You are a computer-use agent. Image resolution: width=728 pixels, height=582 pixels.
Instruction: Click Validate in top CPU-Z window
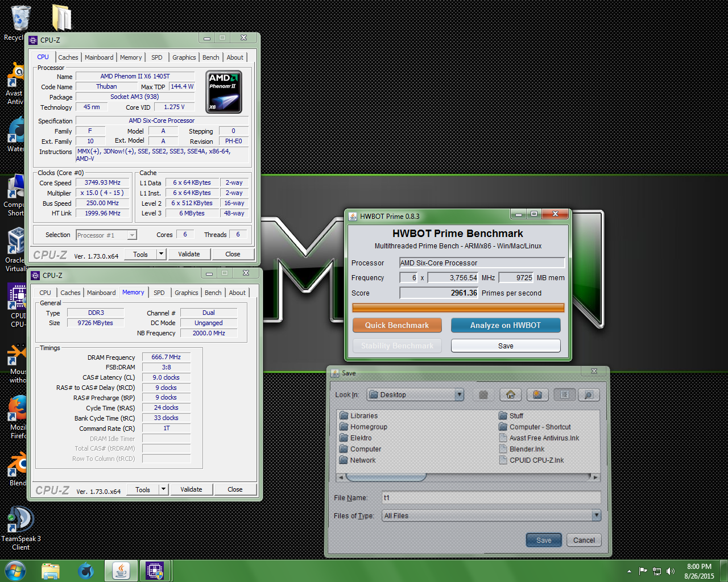coord(189,254)
